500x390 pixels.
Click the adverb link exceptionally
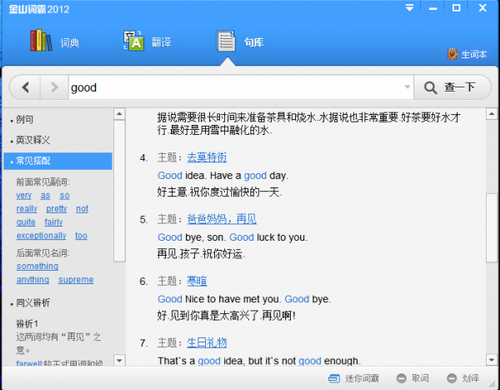tap(41, 236)
